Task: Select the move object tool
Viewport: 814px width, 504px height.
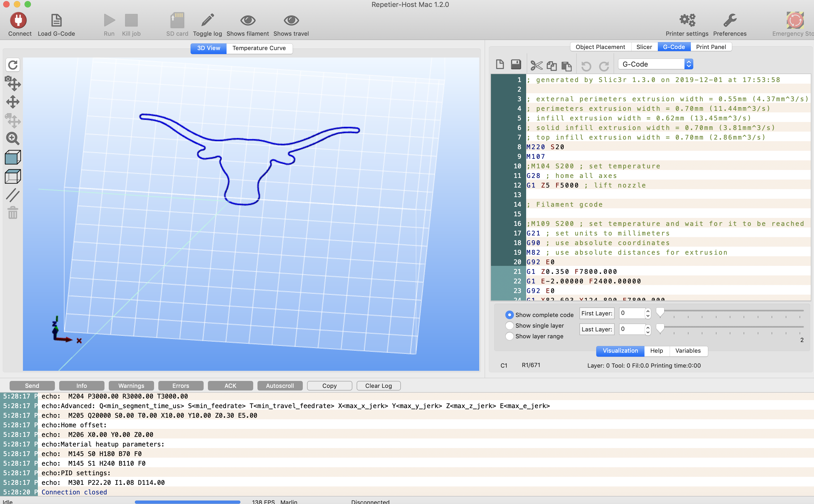Action: [13, 121]
